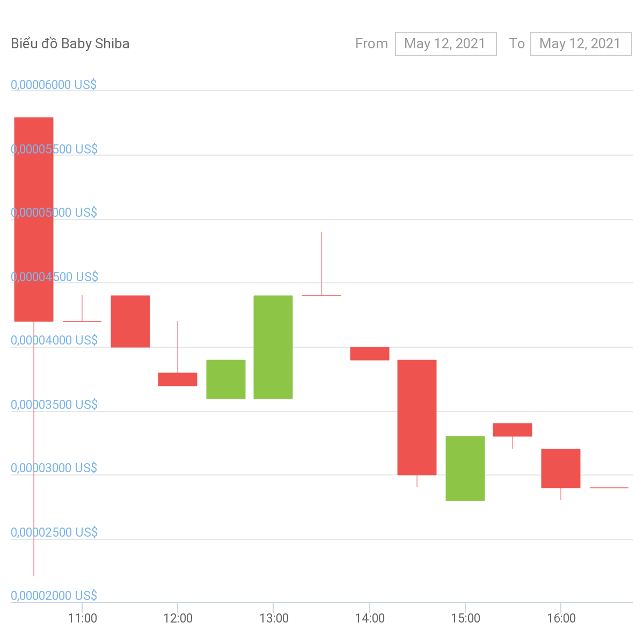644x644 pixels.
Task: Select the tall green candle at 13:00
Action: pyautogui.click(x=273, y=347)
